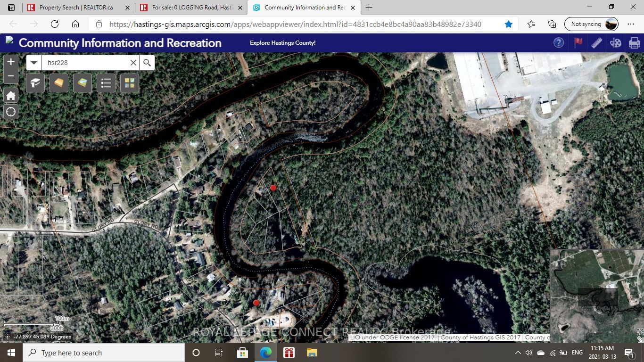Open Microsoft Store from taskbar
This screenshot has width=644, height=362.
pyautogui.click(x=242, y=353)
